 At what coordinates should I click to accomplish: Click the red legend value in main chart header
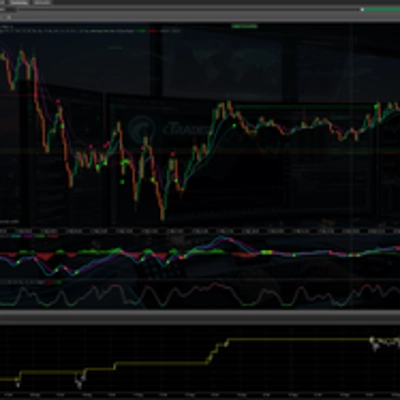coord(153,31)
